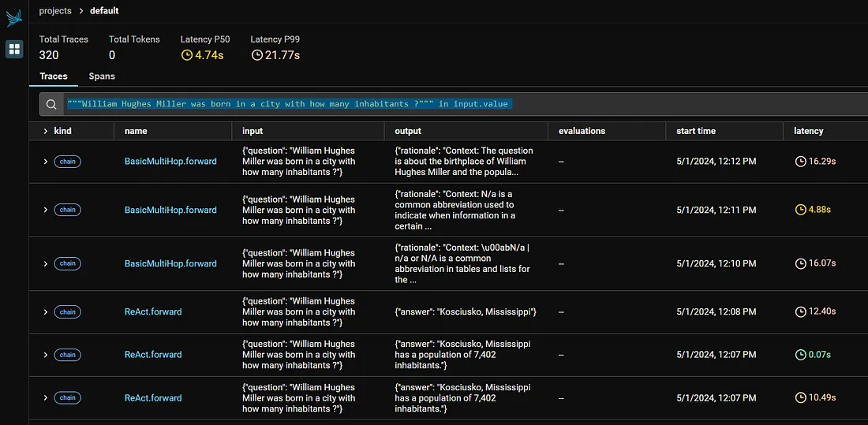868x425 pixels.
Task: Click the yellow clock icon beside 4.88s
Action: click(800, 210)
